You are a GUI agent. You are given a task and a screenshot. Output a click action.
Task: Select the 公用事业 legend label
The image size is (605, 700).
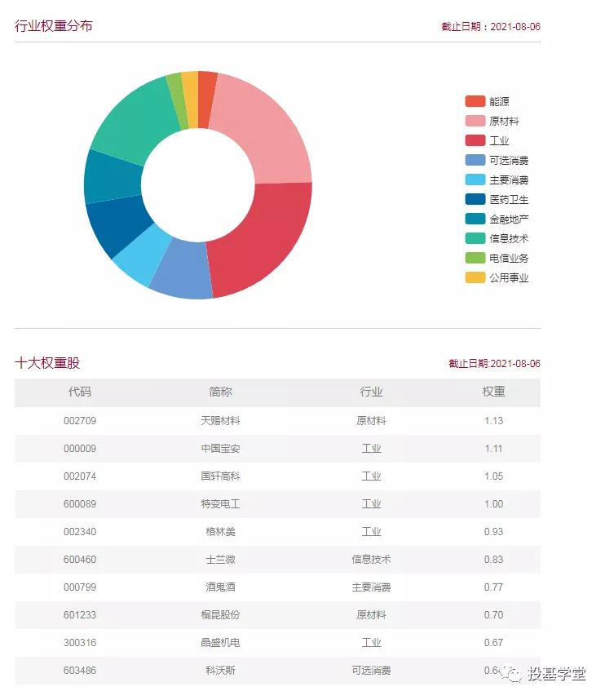coord(509,277)
